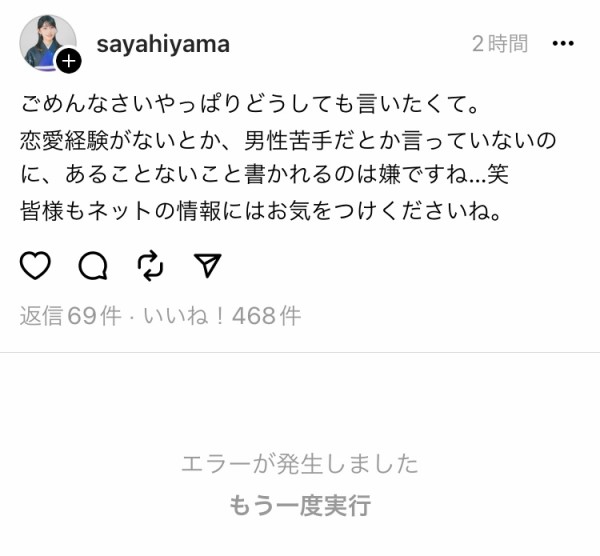View the 返信69件 replies list
Viewport: 600px width, 556px height.
point(70,316)
